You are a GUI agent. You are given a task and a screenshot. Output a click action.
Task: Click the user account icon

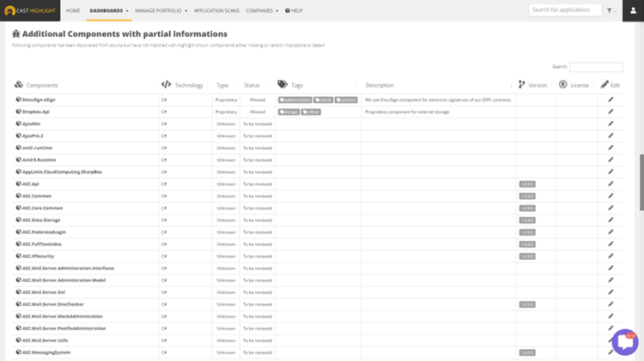pyautogui.click(x=634, y=10)
